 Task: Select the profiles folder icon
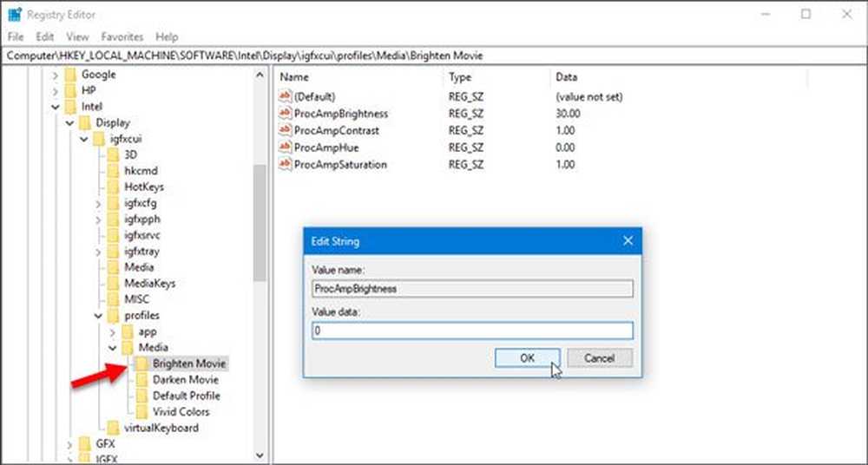tap(113, 315)
